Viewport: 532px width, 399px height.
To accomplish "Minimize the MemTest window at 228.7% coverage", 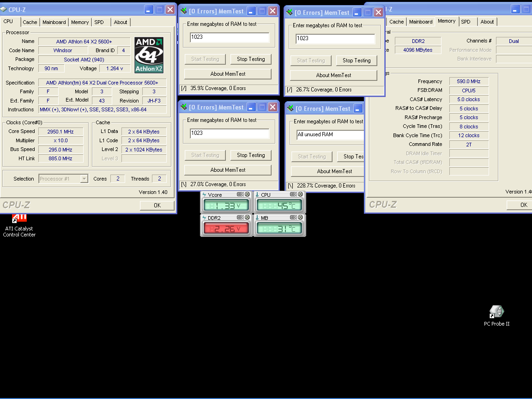I will coord(358,109).
